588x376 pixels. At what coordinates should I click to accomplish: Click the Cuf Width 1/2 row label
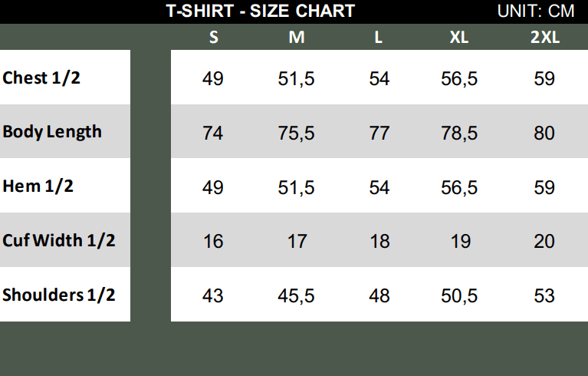(x=59, y=240)
